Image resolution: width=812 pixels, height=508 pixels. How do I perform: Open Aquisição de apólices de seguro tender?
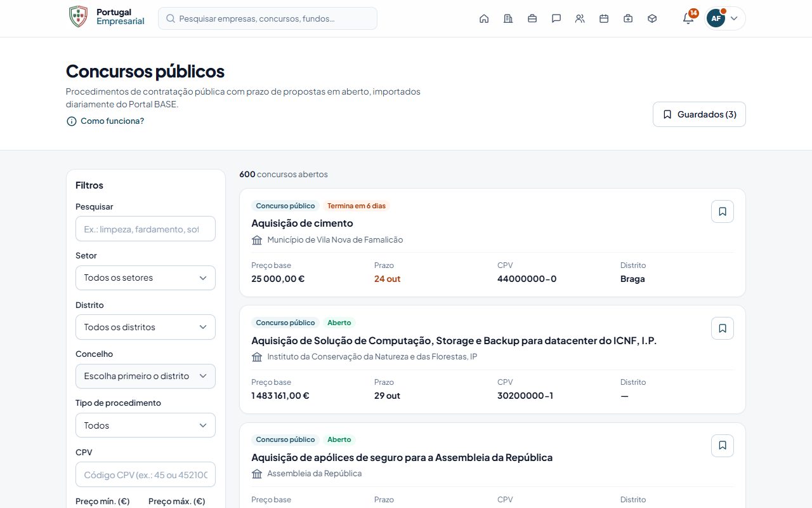tap(402, 457)
